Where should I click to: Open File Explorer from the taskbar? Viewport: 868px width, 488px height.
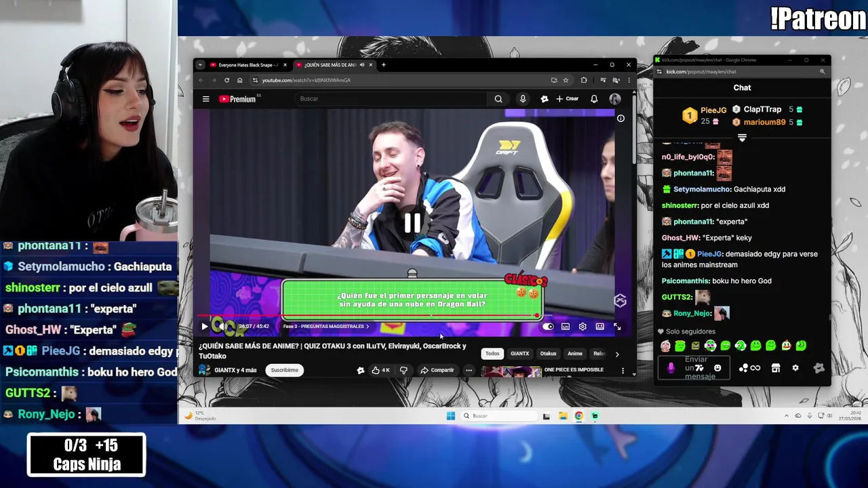click(x=563, y=416)
